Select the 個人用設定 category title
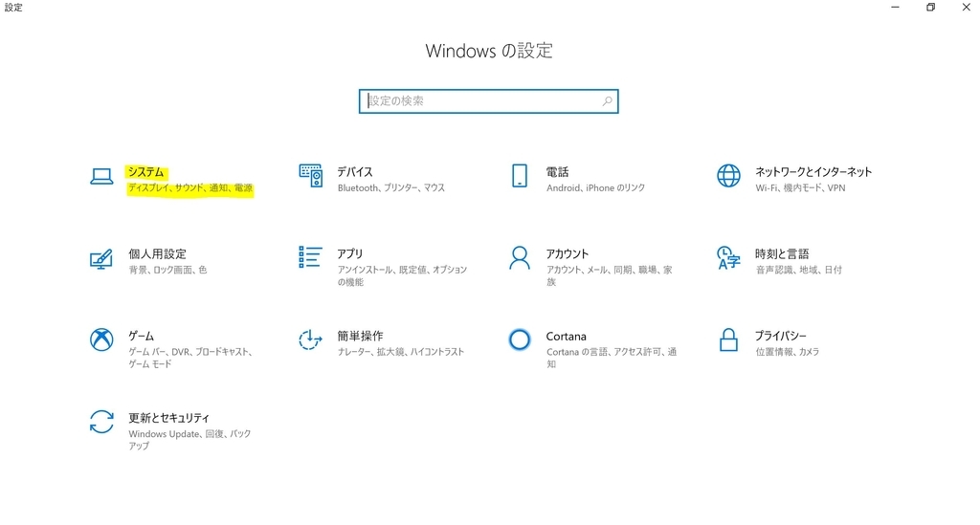 click(158, 254)
